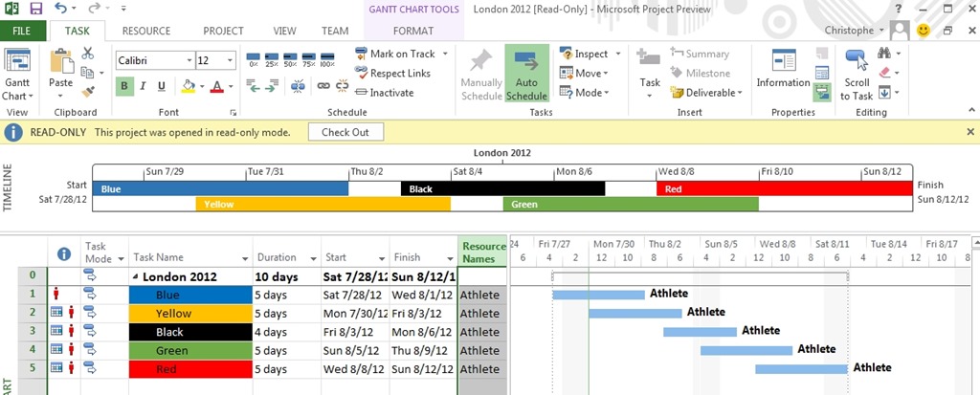Link the selected tasks
The height and width of the screenshot is (395, 980).
coord(323,86)
